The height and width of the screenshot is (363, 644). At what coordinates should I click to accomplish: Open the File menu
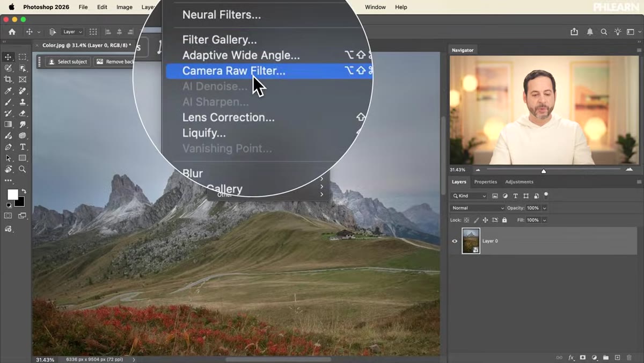[83, 7]
